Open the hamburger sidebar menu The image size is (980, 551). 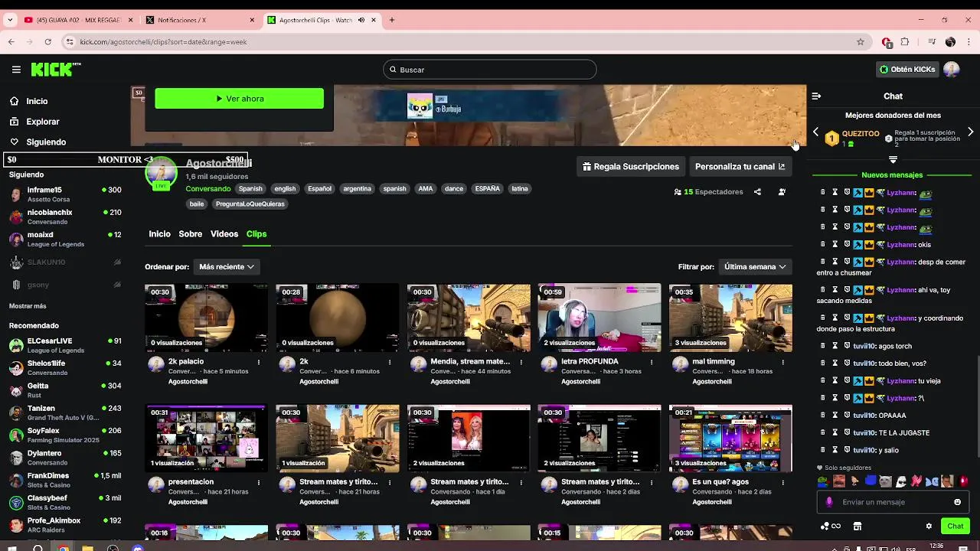click(16, 70)
